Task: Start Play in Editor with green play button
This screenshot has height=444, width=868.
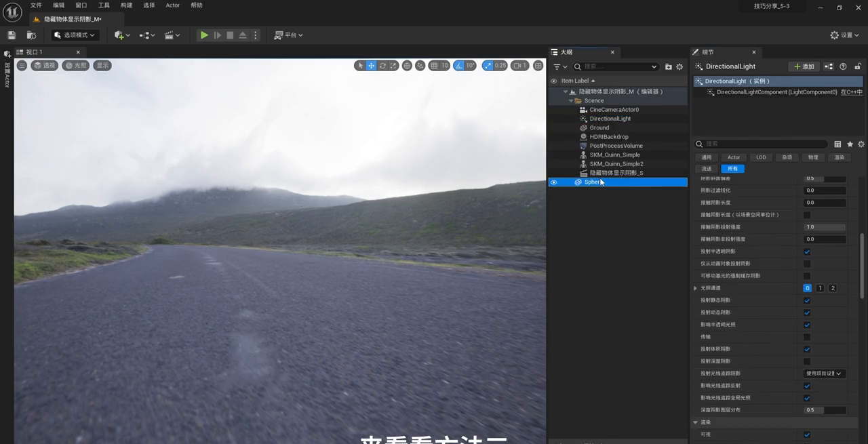Action: click(x=203, y=35)
